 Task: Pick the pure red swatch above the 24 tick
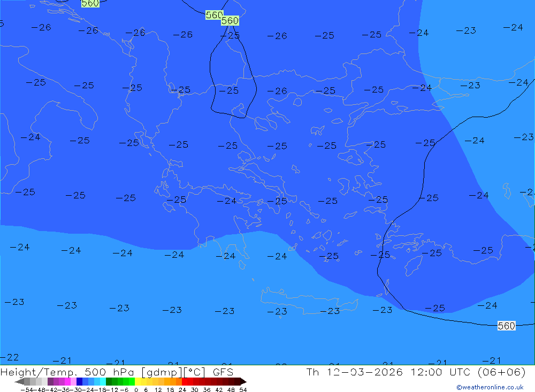tap(185, 381)
